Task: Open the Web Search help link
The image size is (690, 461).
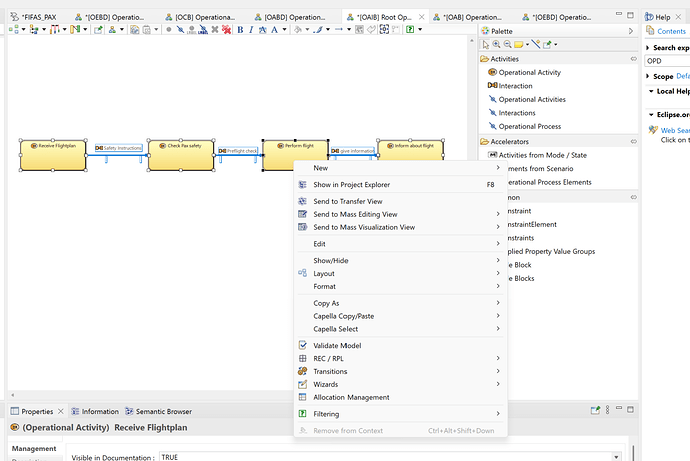Action: tap(674, 130)
